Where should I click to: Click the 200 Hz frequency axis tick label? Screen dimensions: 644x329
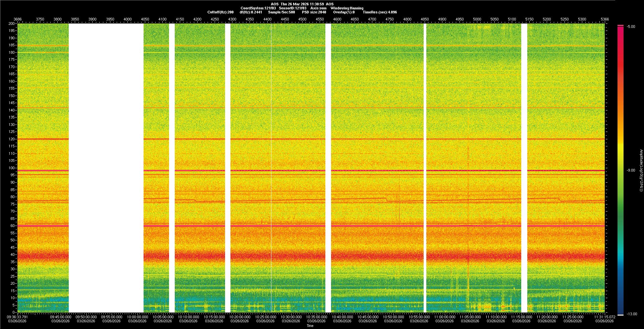click(11, 23)
